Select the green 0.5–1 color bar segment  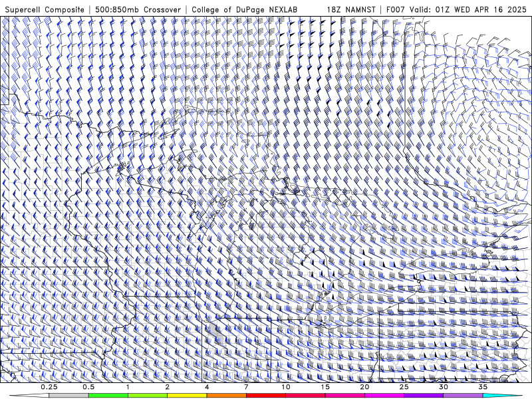108,396
